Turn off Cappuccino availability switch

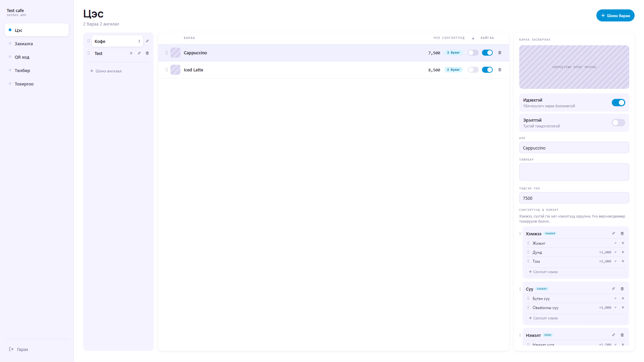(487, 53)
